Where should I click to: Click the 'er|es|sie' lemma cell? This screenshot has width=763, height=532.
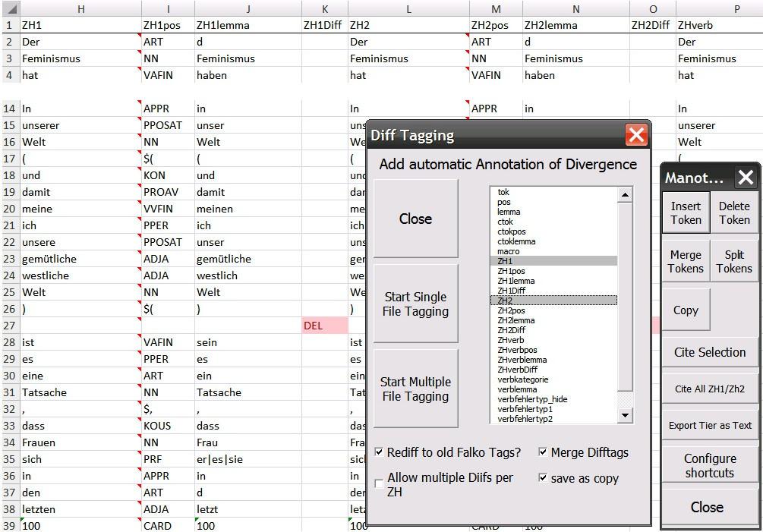click(x=248, y=459)
